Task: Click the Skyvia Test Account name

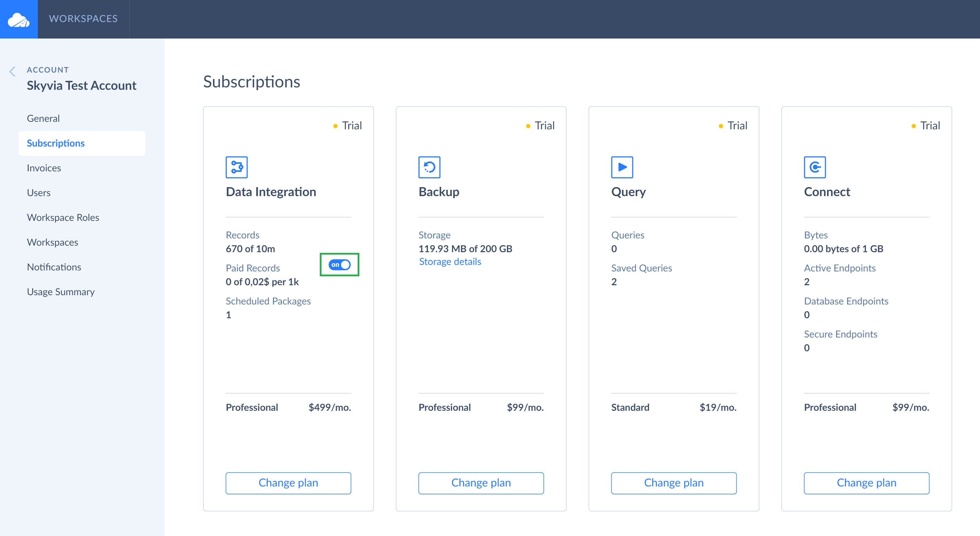Action: tap(82, 86)
